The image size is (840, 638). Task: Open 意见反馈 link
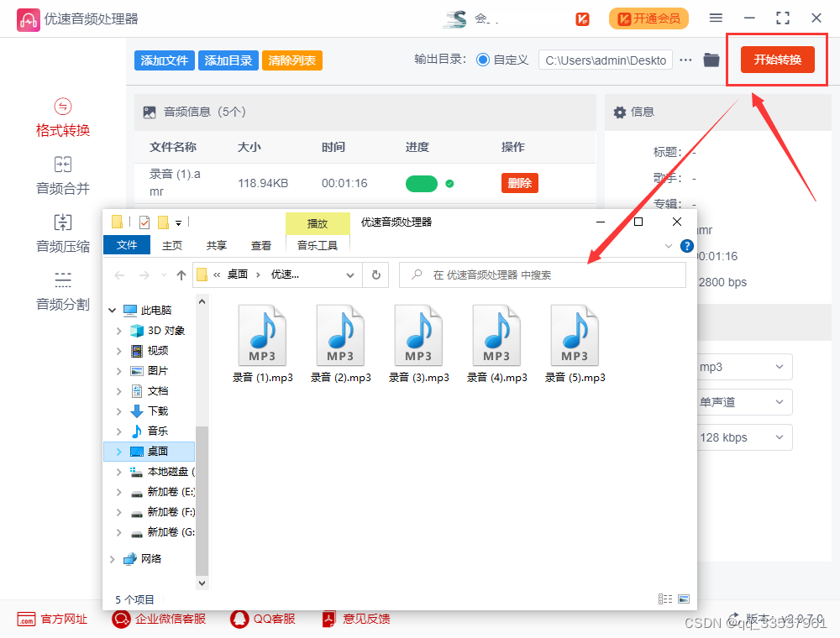[356, 620]
